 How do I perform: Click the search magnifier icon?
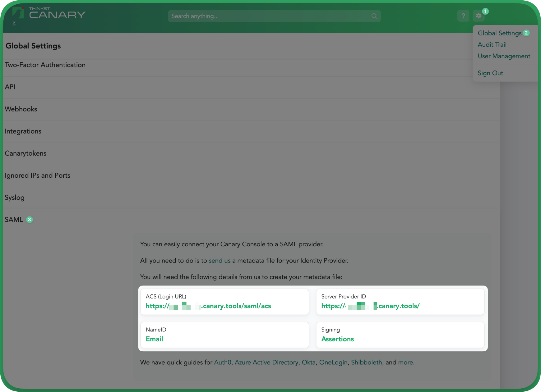click(374, 16)
